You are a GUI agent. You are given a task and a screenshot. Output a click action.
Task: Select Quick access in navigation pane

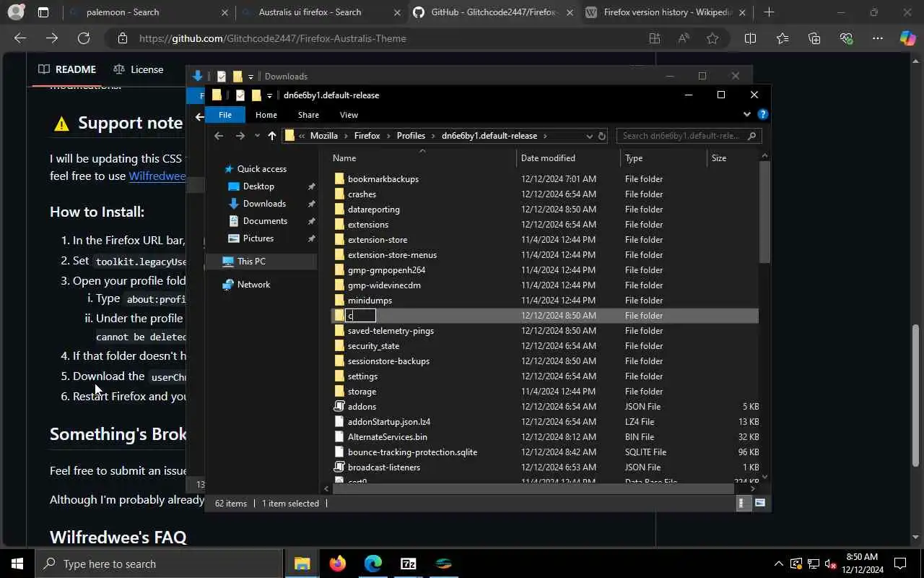point(262,168)
